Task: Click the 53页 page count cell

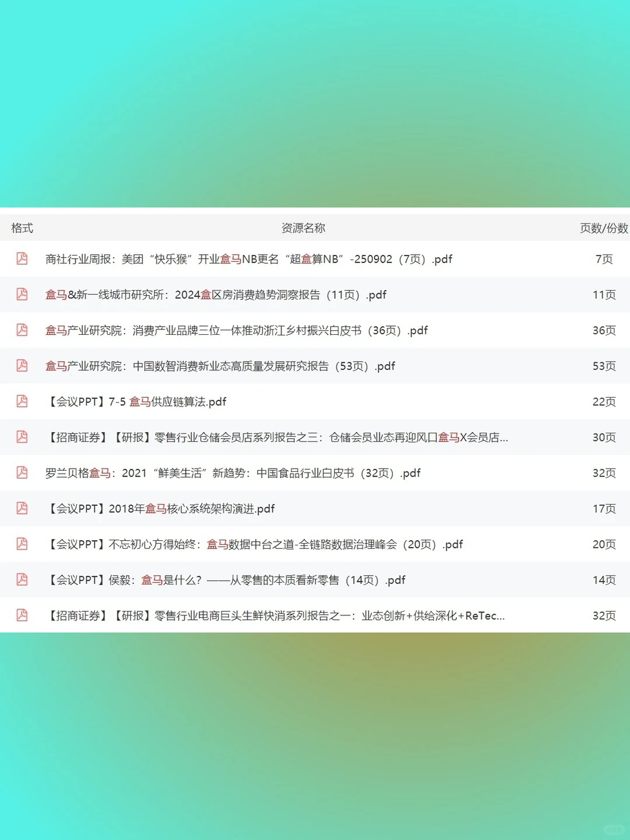Action: pyautogui.click(x=604, y=366)
